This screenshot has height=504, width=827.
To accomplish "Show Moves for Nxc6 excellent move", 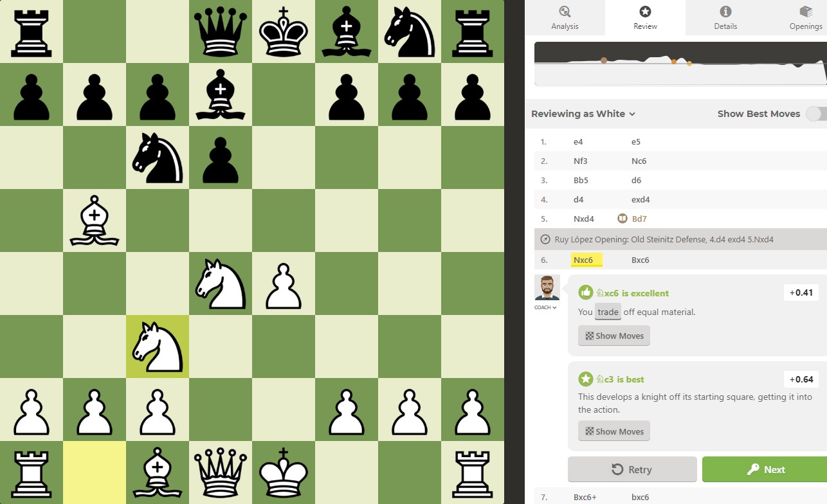I will 613,336.
